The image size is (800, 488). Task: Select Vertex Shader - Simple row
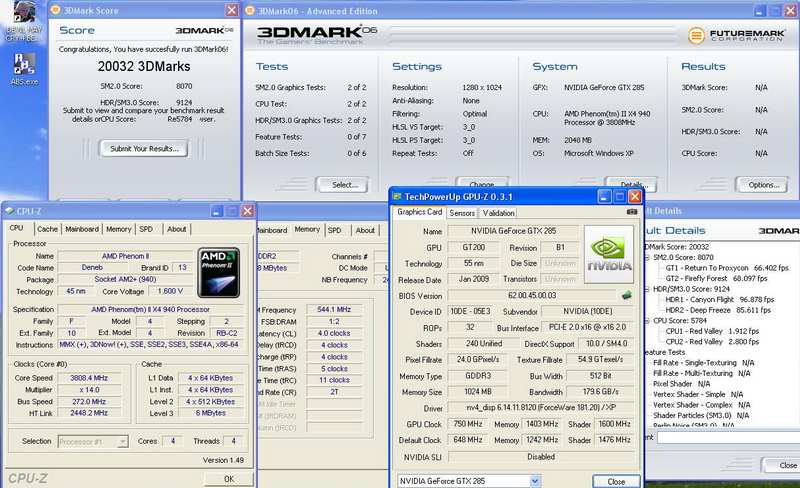(x=697, y=394)
